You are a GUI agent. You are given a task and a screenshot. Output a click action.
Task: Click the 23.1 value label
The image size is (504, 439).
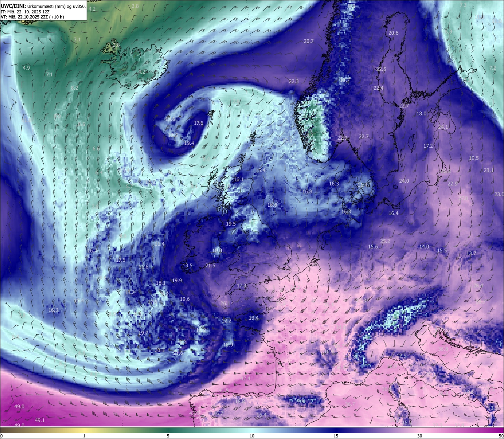point(489,170)
